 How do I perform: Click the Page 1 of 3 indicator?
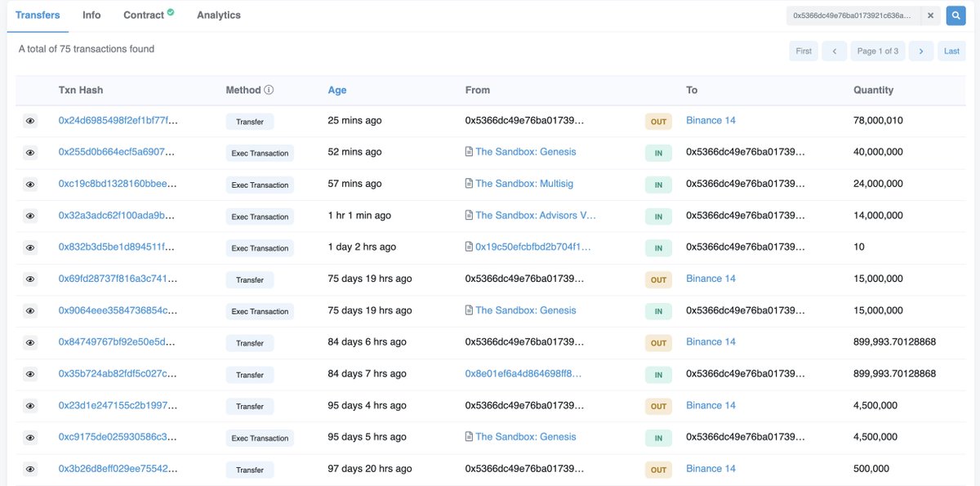[878, 51]
